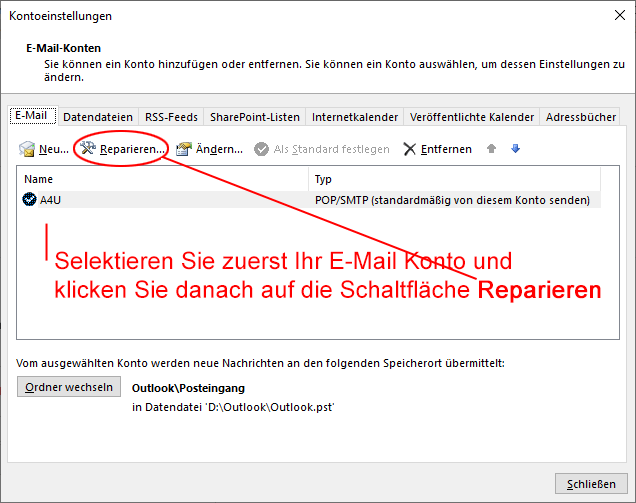Viewport: 636px width, 503px height.
Task: Switch to SharePoint-Listen tab
Action: tap(255, 117)
